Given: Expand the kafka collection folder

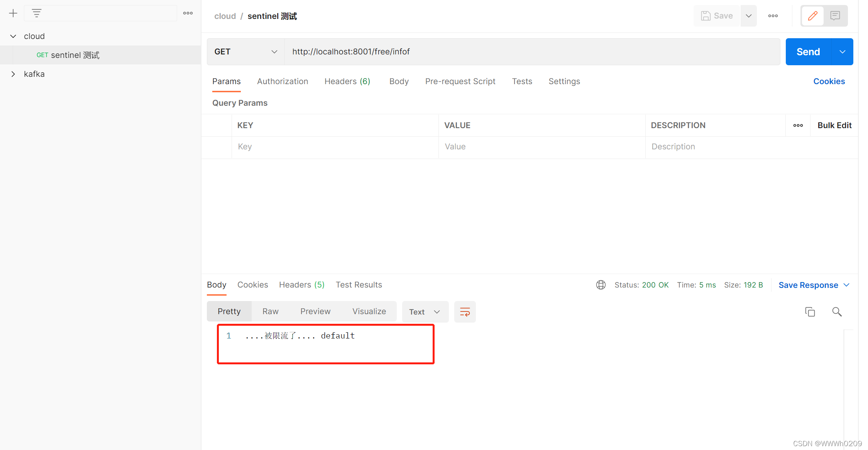Looking at the screenshot, I should [x=13, y=74].
